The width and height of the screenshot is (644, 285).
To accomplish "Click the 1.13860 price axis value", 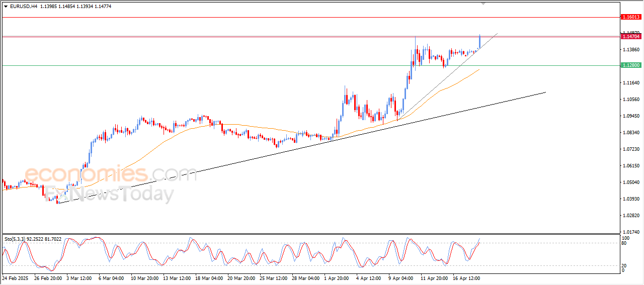I will pos(631,50).
